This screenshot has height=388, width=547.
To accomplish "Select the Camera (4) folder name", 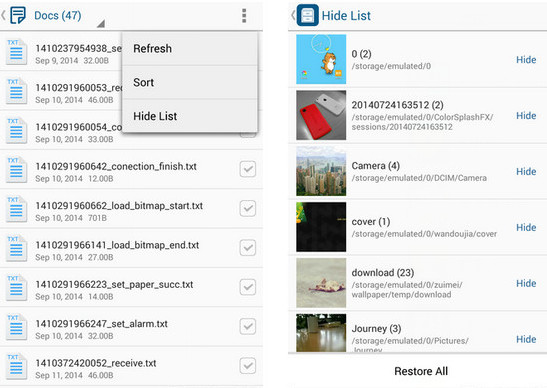I will pos(375,165).
